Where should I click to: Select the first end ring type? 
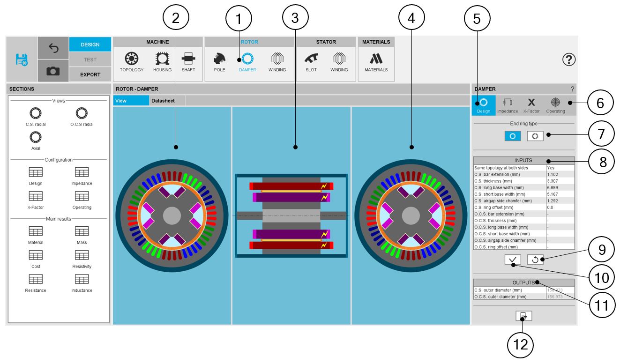(513, 136)
